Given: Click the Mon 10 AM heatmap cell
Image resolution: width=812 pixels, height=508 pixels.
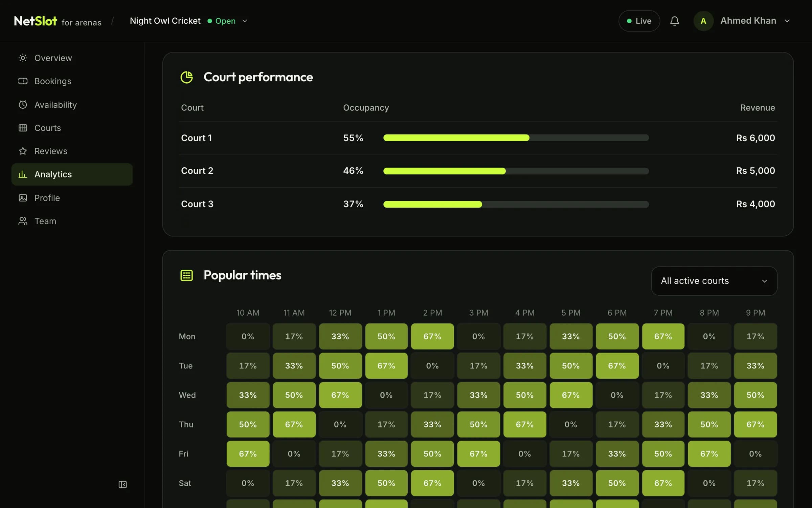Looking at the screenshot, I should tap(248, 336).
